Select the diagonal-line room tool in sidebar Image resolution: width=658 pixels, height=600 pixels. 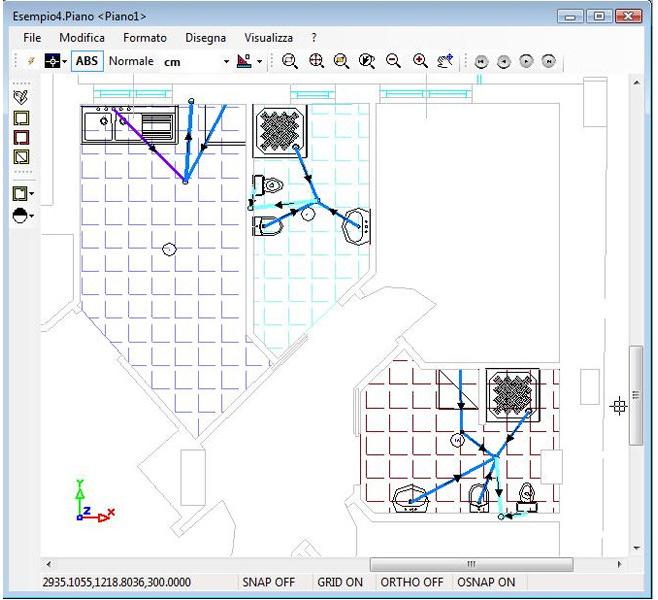(x=20, y=157)
